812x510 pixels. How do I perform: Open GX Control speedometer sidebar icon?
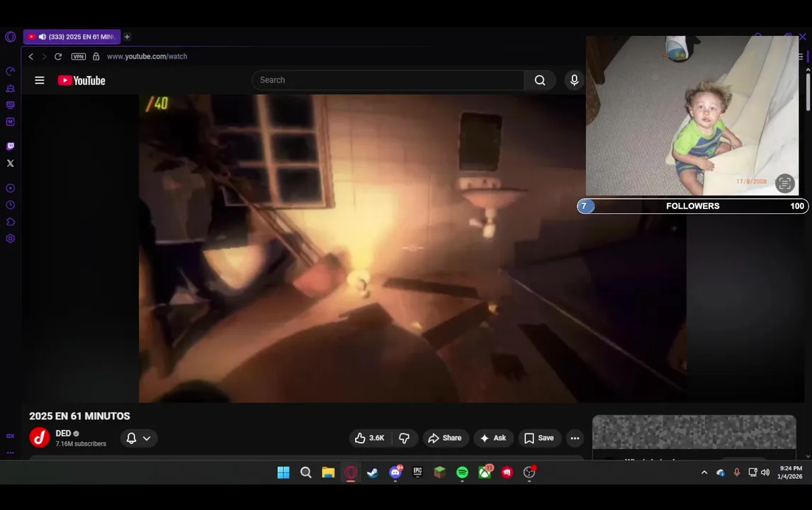pos(11,71)
